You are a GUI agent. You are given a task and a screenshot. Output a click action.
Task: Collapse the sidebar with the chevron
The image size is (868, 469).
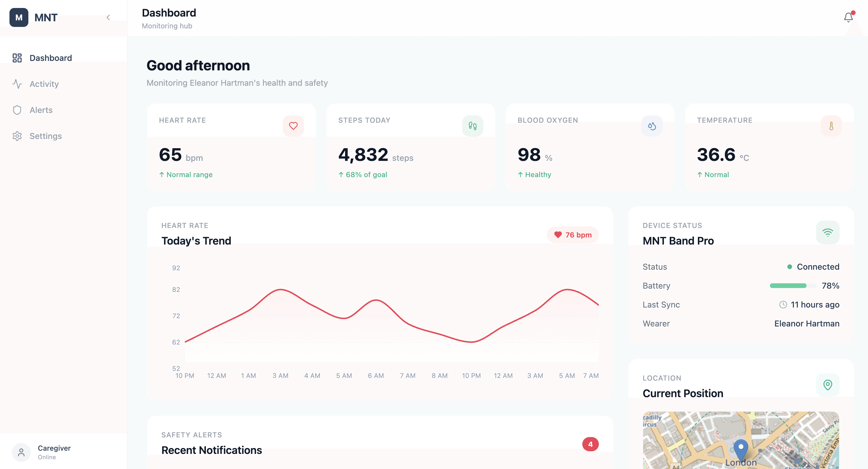tap(108, 17)
